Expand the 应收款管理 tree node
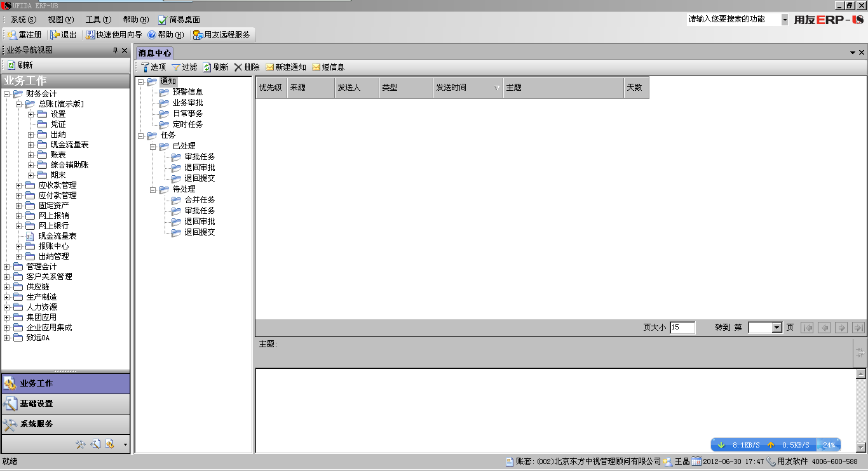868x471 pixels. tap(19, 185)
